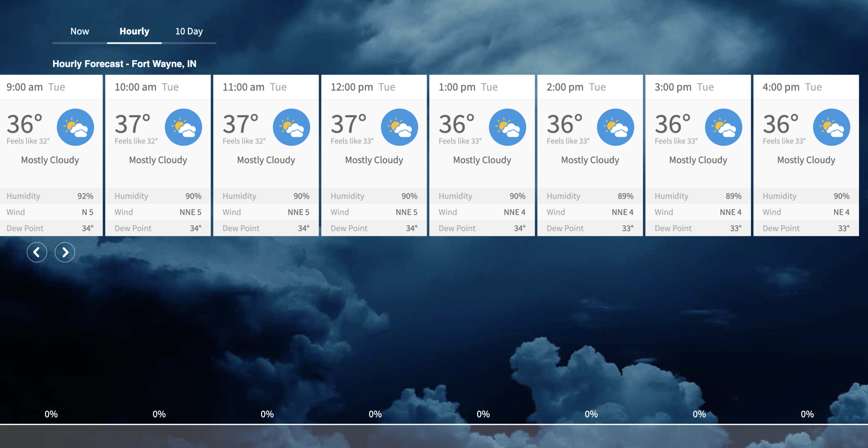
Task: Click the 'Hourly Forecast - Fort Wayne, IN' heading
Action: [x=124, y=64]
